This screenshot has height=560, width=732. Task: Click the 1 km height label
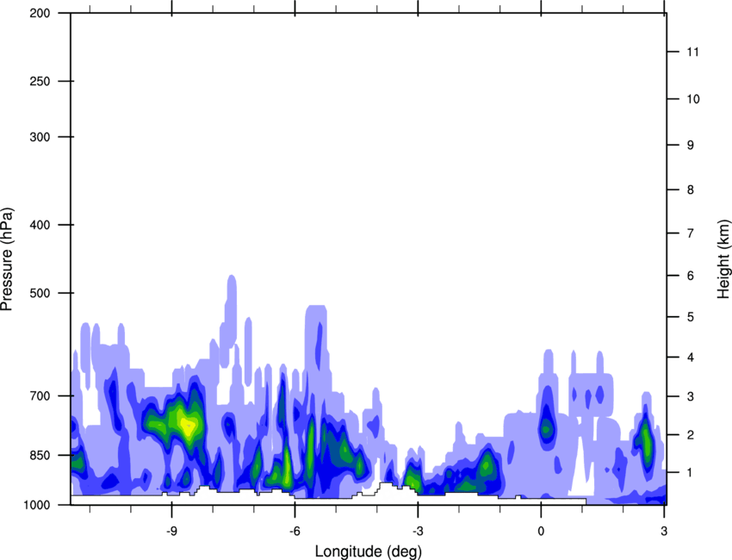pos(691,473)
